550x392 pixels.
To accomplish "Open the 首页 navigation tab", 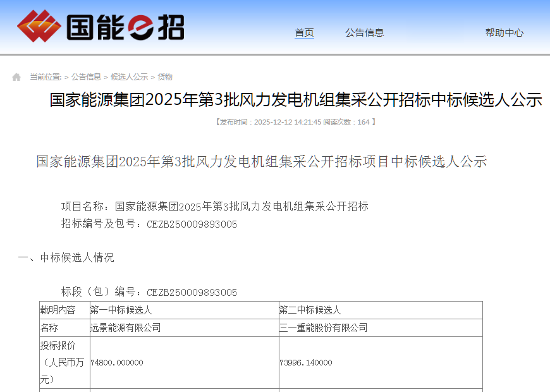I will (304, 33).
